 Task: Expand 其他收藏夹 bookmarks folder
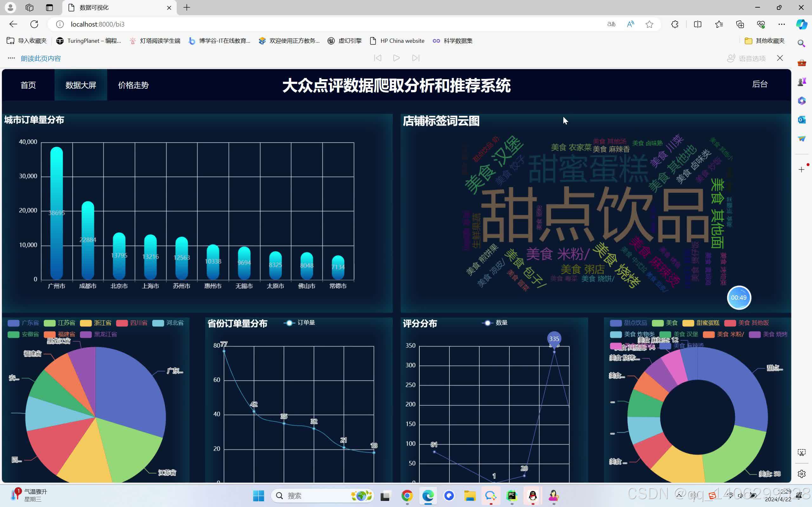[x=764, y=41]
